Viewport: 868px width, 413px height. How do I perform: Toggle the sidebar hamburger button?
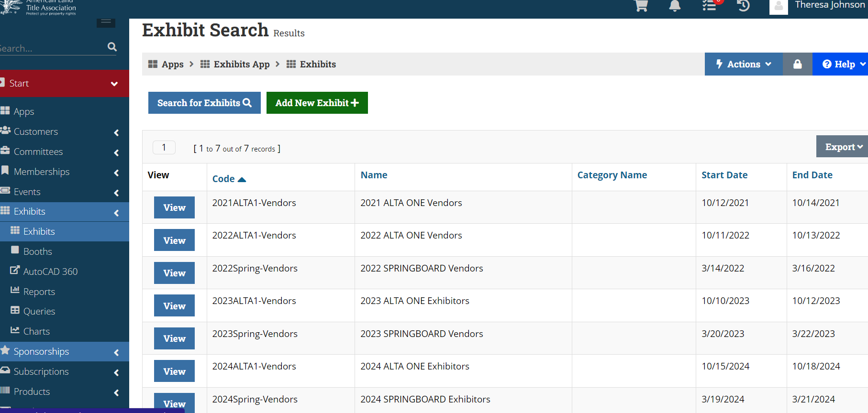[106, 22]
